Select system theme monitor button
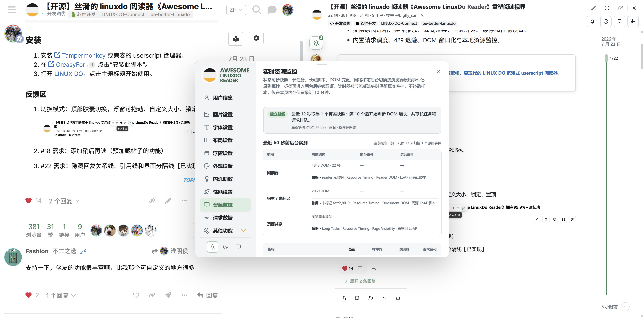Screen dimensions: 644x318 (238, 247)
